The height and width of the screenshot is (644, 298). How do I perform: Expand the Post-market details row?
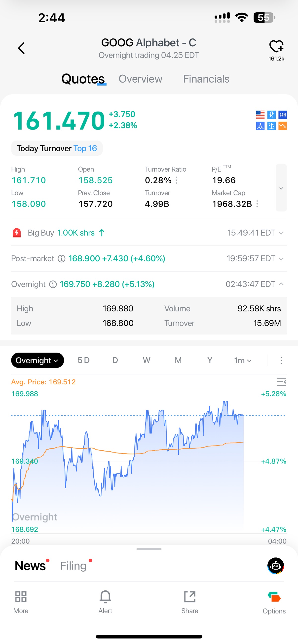[281, 259]
